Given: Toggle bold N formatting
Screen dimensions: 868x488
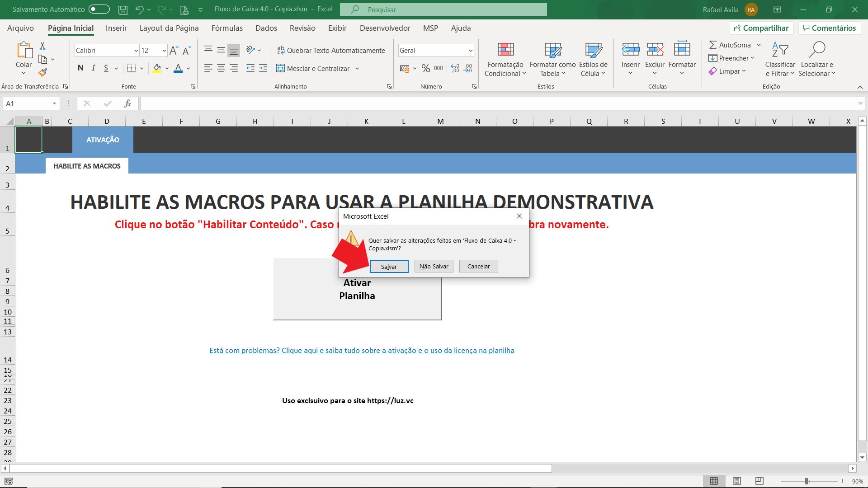Looking at the screenshot, I should 80,68.
